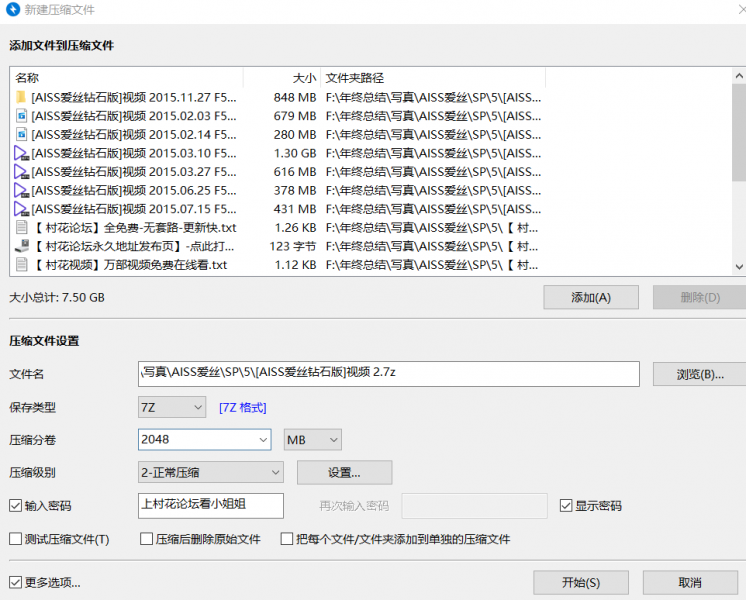
Task: Click the shortcut icon for 村花论坛永久地址发布页
Action: (21, 247)
